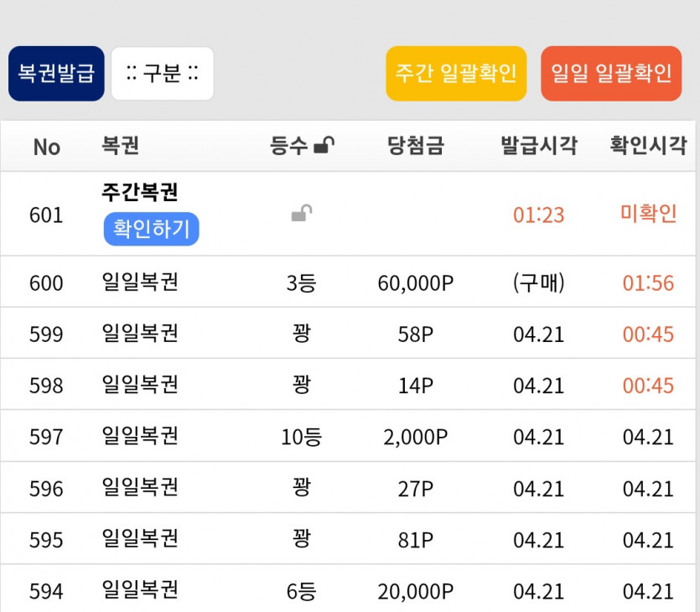Select the row number 598
Viewport: 700px width, 612px height.
pos(46,386)
